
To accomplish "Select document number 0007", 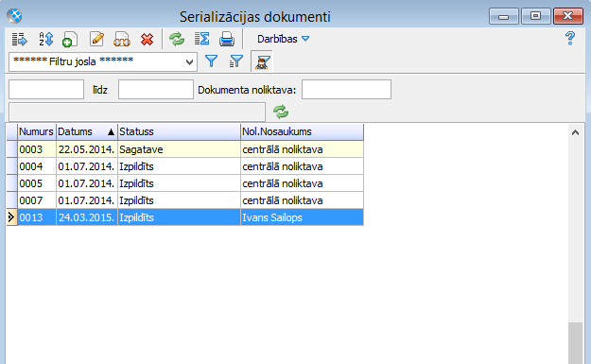I will tap(37, 200).
